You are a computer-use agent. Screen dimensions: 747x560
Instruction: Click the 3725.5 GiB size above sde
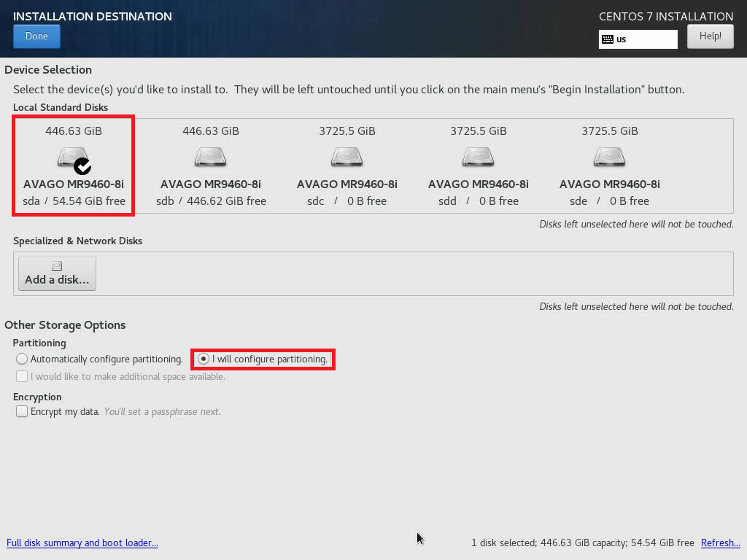[x=610, y=131]
